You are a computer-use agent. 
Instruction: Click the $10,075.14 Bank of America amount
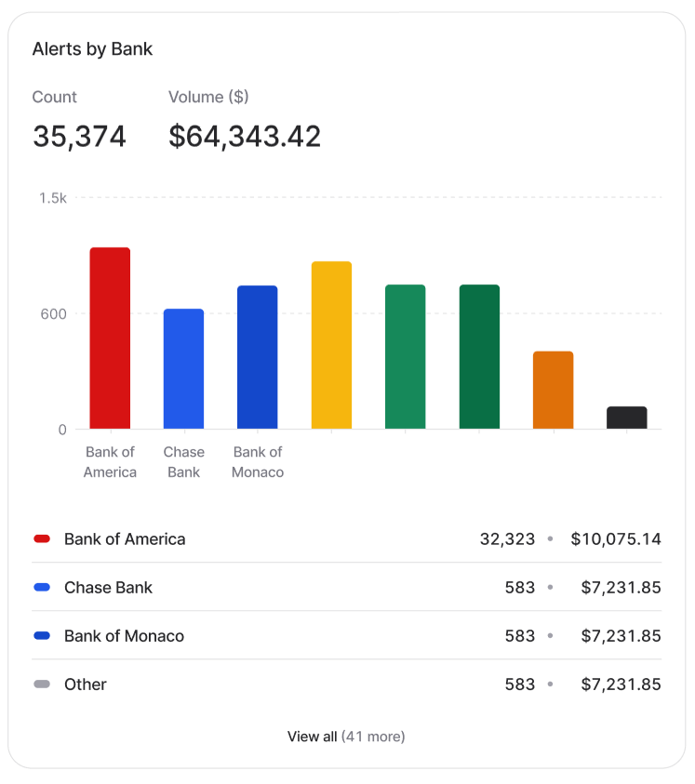616,539
